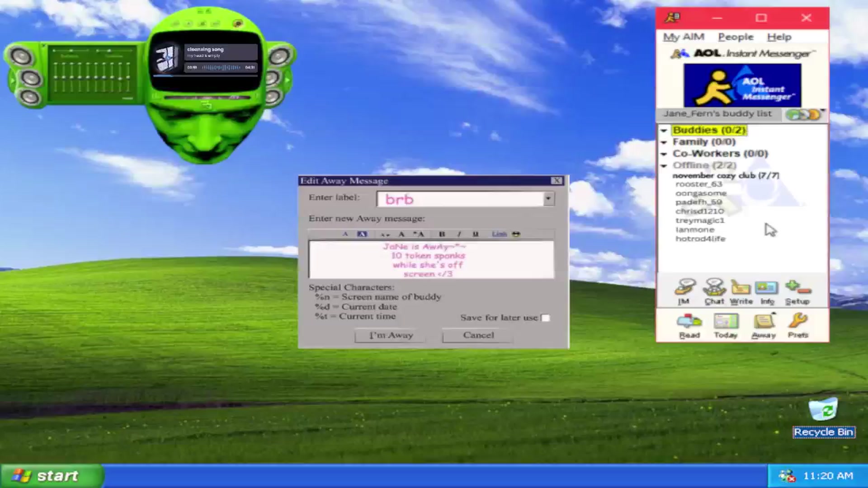Select buddy ianmone
This screenshot has height=488, width=868.
[x=695, y=230]
